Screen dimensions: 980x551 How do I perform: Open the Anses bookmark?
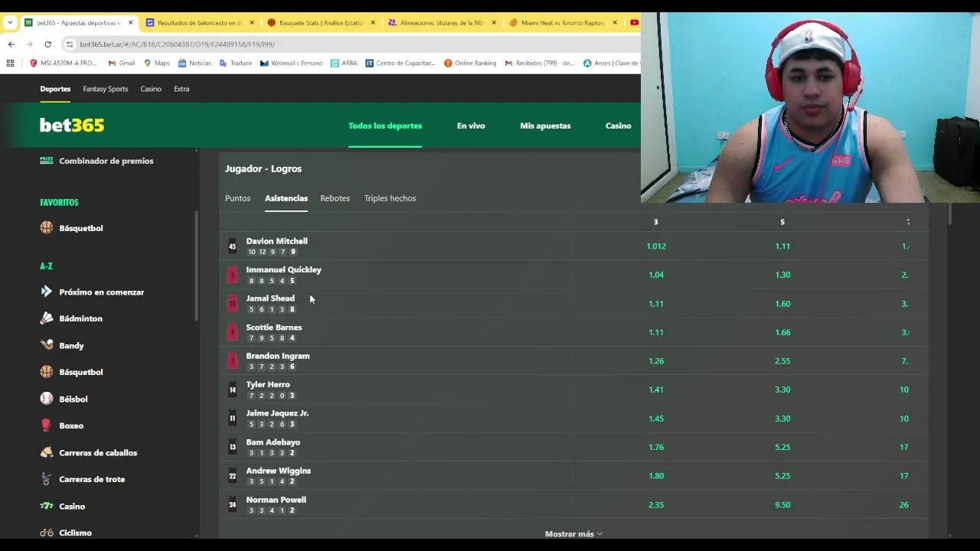(x=610, y=64)
